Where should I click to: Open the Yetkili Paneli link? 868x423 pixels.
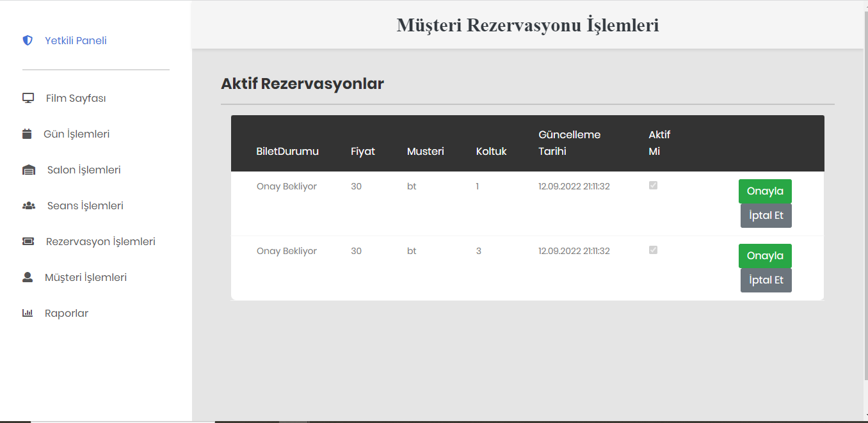pyautogui.click(x=75, y=40)
